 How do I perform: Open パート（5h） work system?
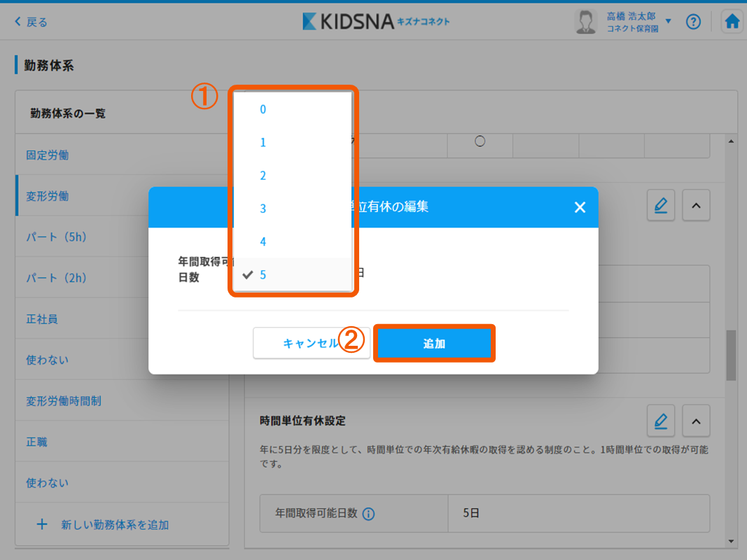(x=56, y=237)
